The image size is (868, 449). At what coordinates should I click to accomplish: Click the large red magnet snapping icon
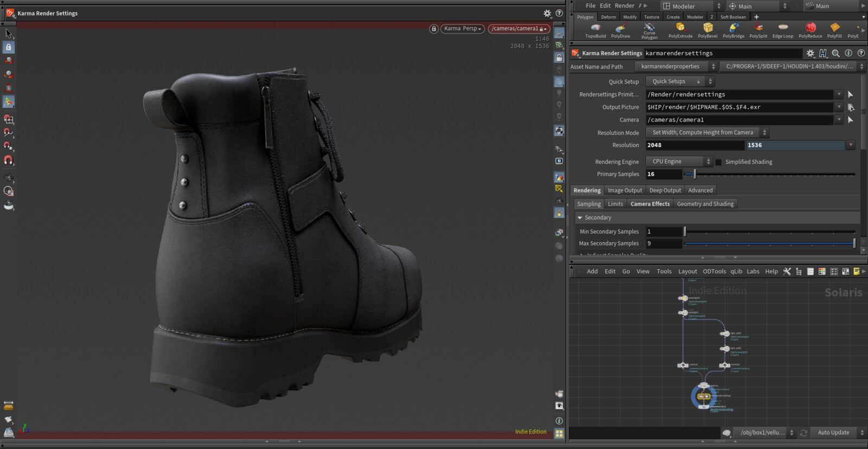[9, 160]
